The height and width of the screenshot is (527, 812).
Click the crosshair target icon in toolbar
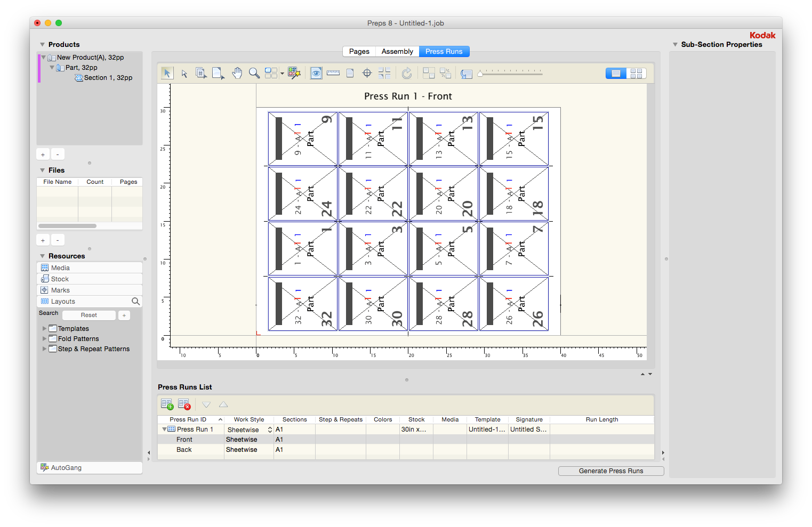(367, 73)
